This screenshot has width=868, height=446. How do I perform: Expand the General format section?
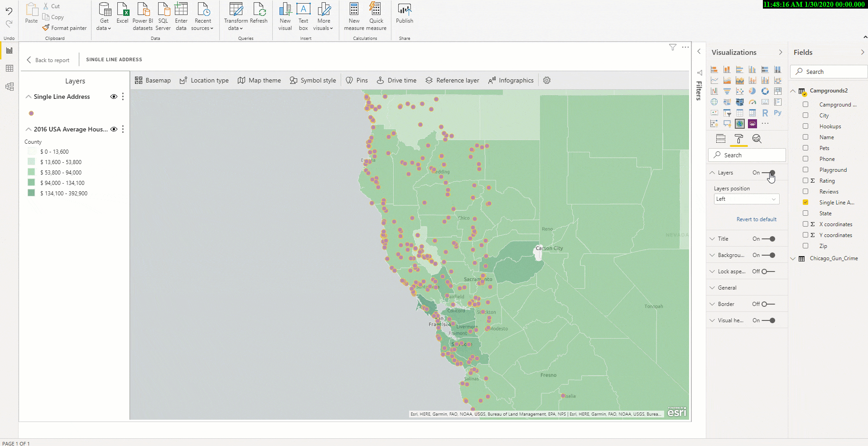[712, 288]
